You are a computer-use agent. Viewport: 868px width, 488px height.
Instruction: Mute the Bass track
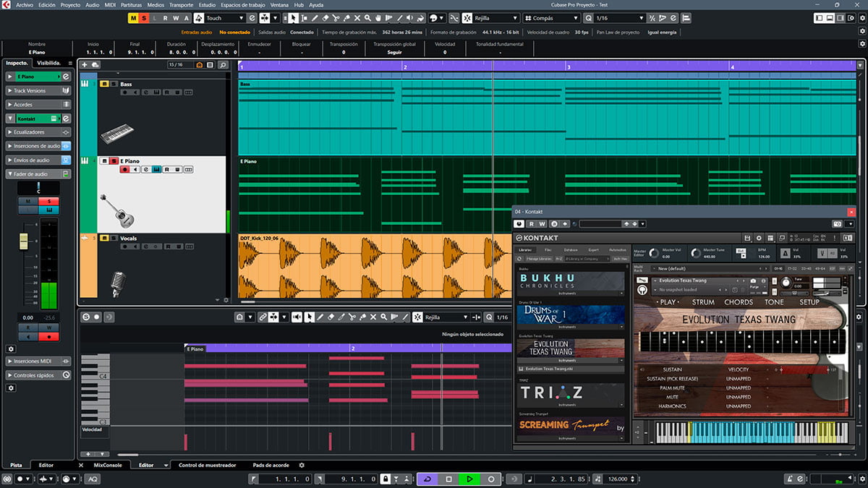[x=104, y=84]
